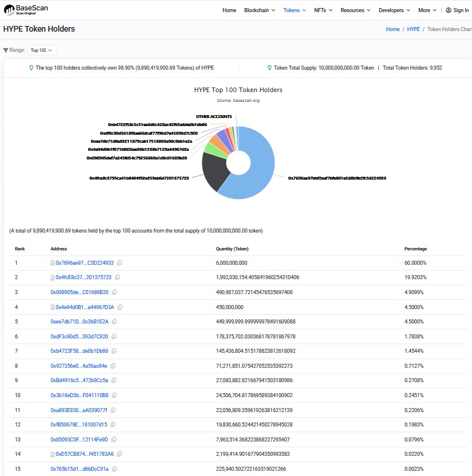Expand the NFTs menu
This screenshot has height=476, width=472.
coord(323,10)
